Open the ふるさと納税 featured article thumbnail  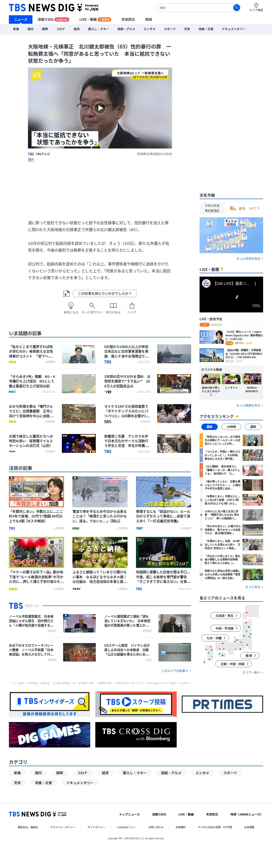100,552
